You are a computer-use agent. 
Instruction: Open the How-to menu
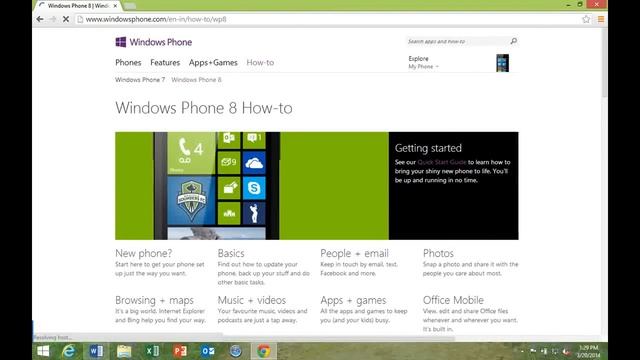point(260,62)
